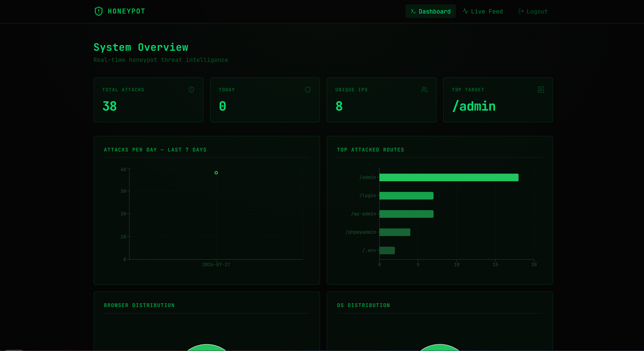Click the terminal prompt icon beside Dashboard
The height and width of the screenshot is (351, 644).
coord(413,11)
